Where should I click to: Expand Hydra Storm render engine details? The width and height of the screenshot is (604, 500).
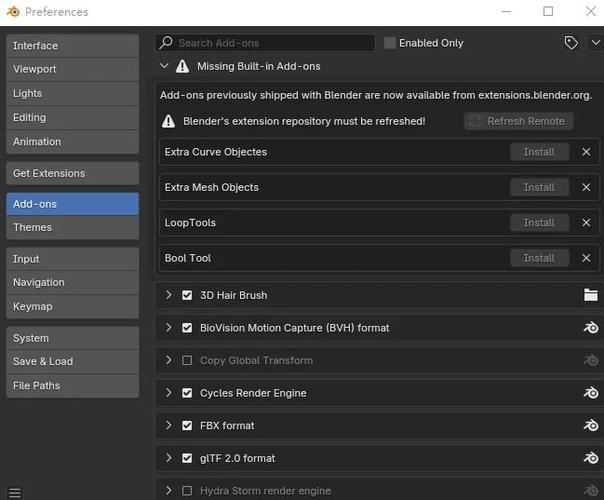pyautogui.click(x=168, y=490)
